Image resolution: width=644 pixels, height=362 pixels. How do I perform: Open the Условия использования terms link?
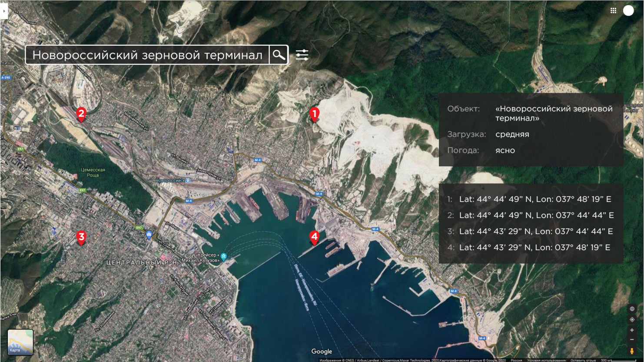click(x=546, y=360)
